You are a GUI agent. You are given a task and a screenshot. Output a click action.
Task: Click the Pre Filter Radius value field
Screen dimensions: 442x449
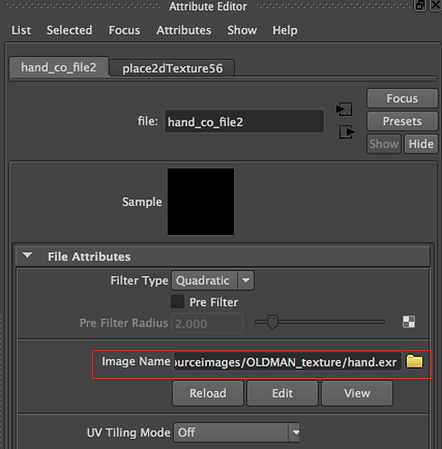pyautogui.click(x=207, y=323)
